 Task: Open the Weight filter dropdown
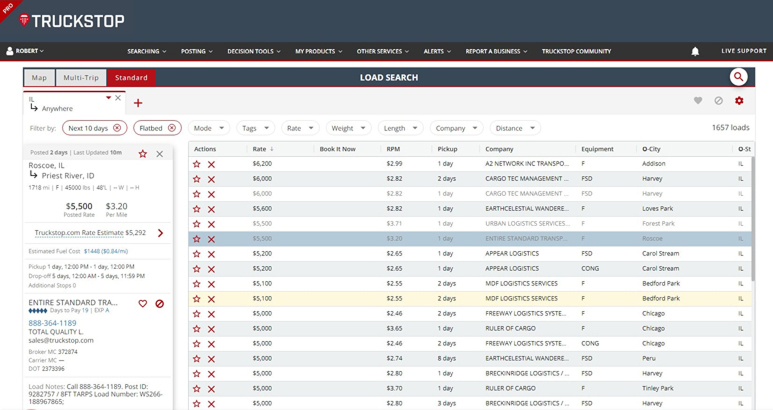coord(349,128)
